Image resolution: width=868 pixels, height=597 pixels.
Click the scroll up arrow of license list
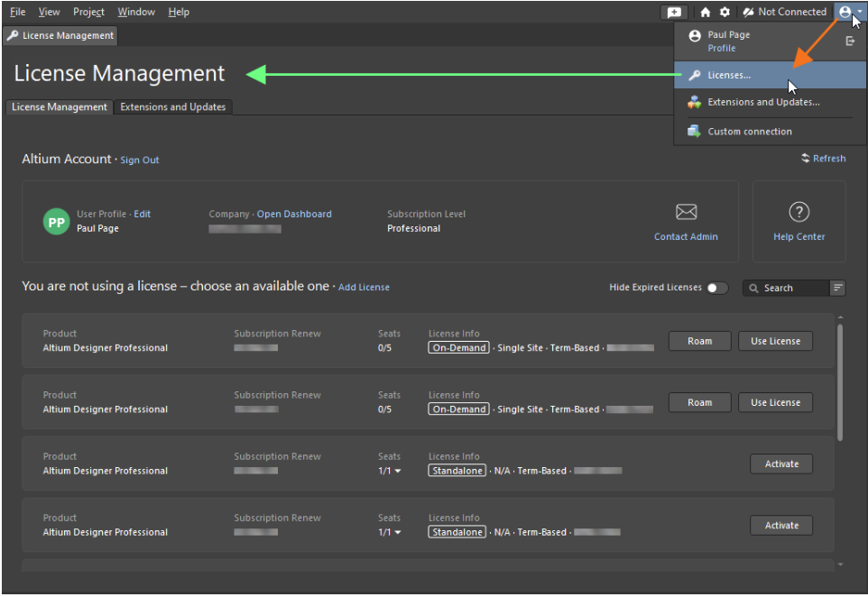840,317
